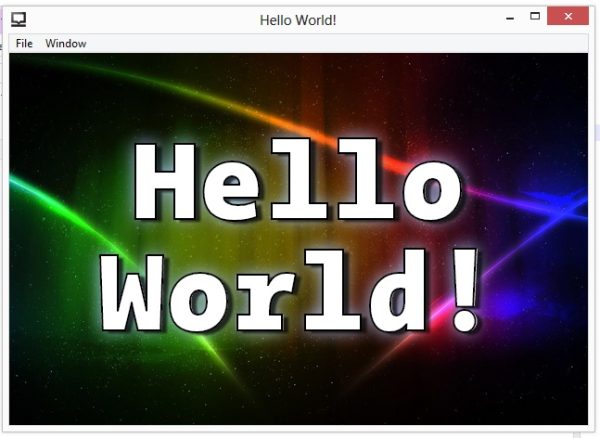Click the "Hello World!" window title text
The width and height of the screenshot is (600, 438).
coord(298,19)
